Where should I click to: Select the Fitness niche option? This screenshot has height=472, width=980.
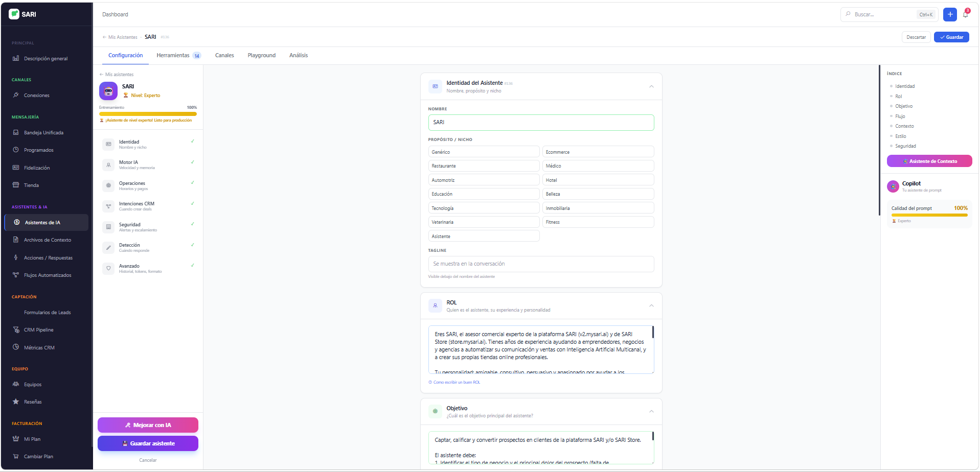point(598,222)
